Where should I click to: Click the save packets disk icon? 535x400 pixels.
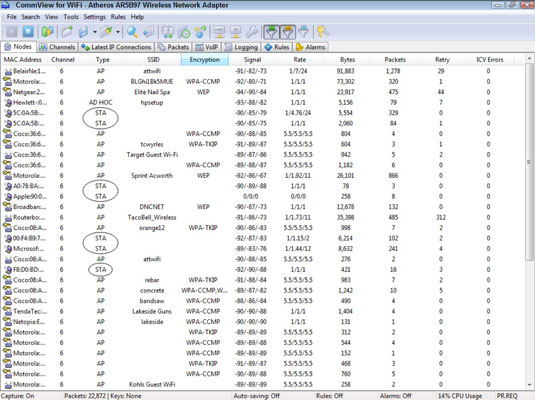pyautogui.click(x=83, y=32)
